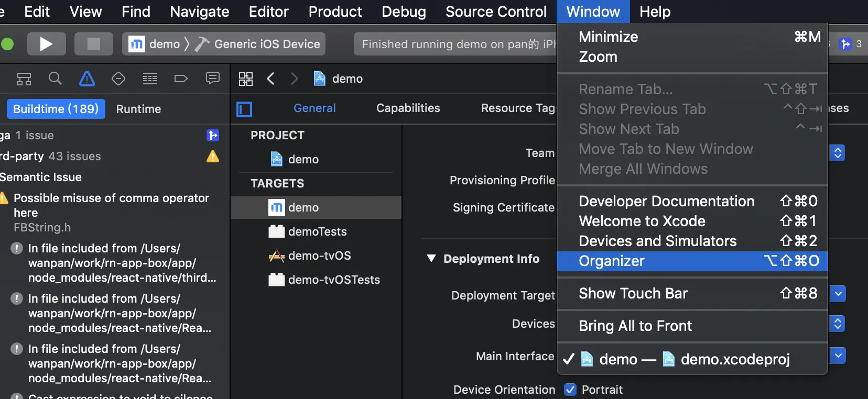868x399 pixels.
Task: Open the issue navigator warning icon
Action: 87,79
